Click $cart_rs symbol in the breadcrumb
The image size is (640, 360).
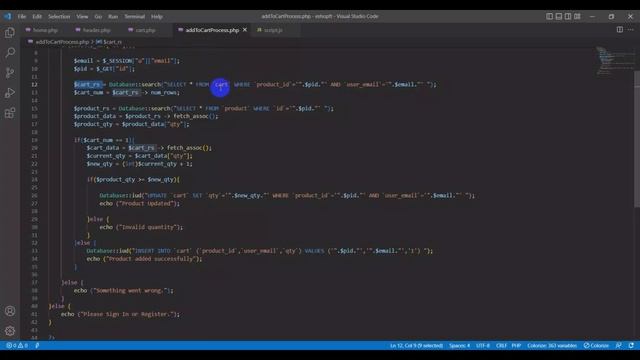(x=112, y=42)
